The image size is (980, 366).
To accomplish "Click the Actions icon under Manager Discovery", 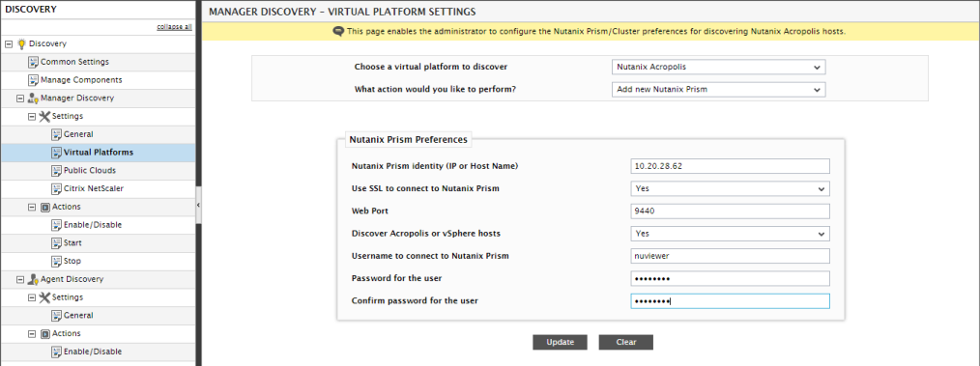I will [x=44, y=207].
